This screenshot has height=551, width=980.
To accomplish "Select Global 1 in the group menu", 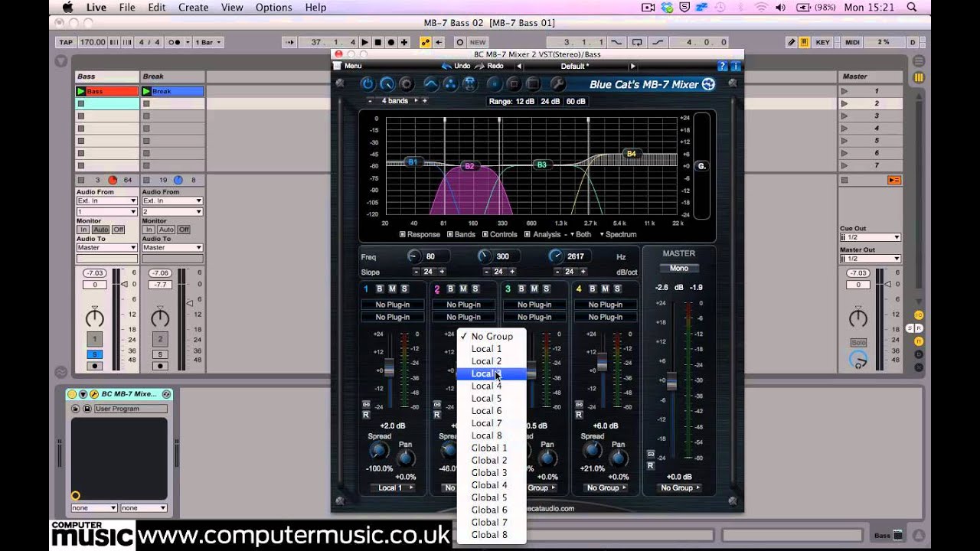I will click(x=491, y=448).
